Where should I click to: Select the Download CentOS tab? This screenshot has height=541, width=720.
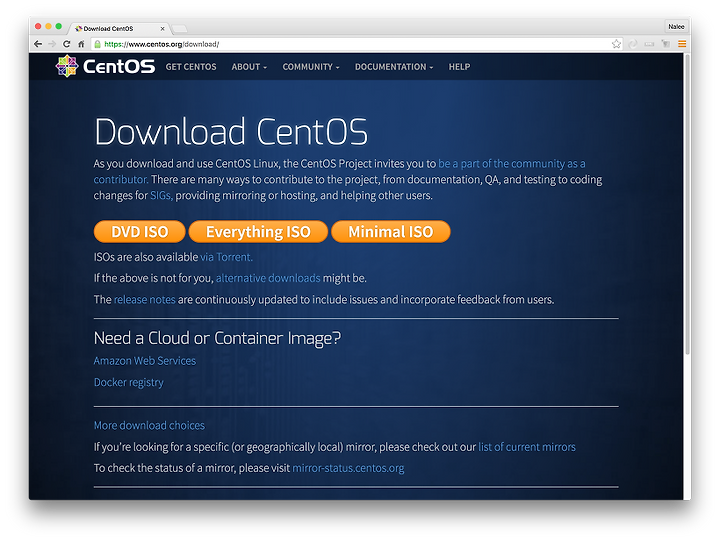click(119, 28)
